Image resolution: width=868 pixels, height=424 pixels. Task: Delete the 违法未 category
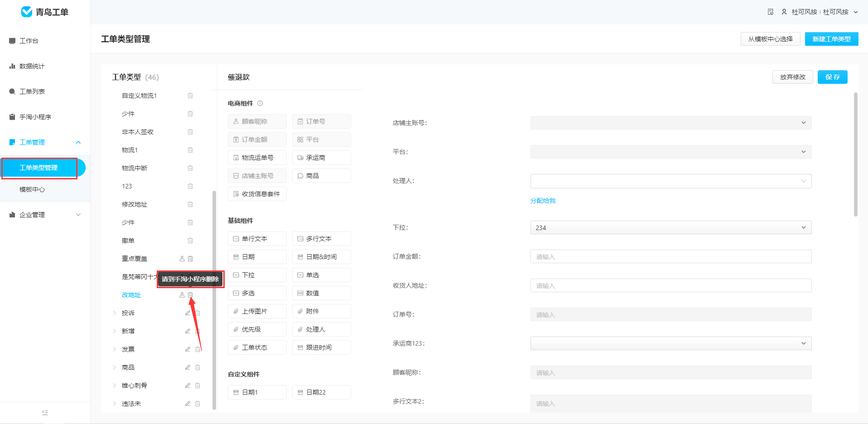point(198,404)
